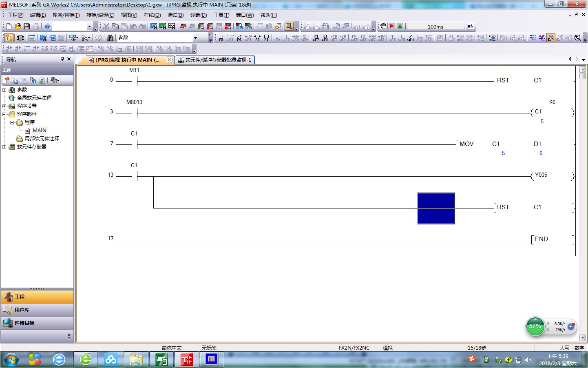The image size is (588, 368).
Task: Toggle the Navigation window display button
Action: (x=9, y=38)
